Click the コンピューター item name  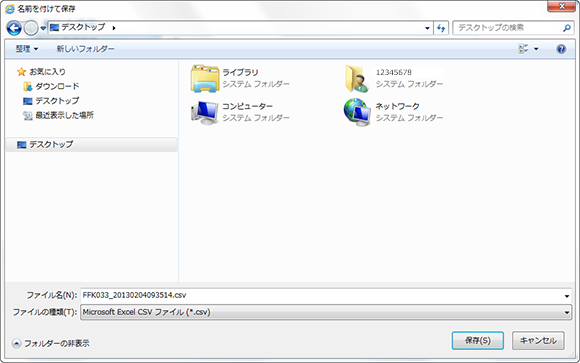coord(247,106)
